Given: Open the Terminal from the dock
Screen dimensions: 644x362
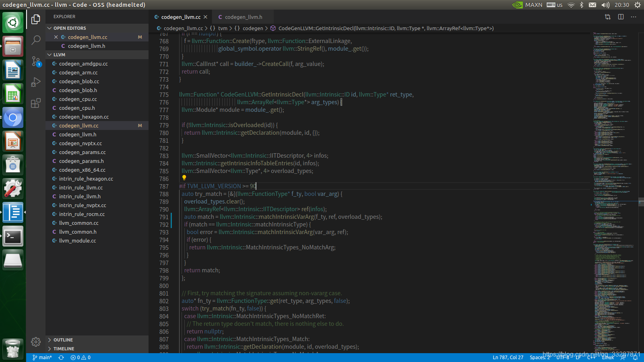Looking at the screenshot, I should click(x=13, y=236).
